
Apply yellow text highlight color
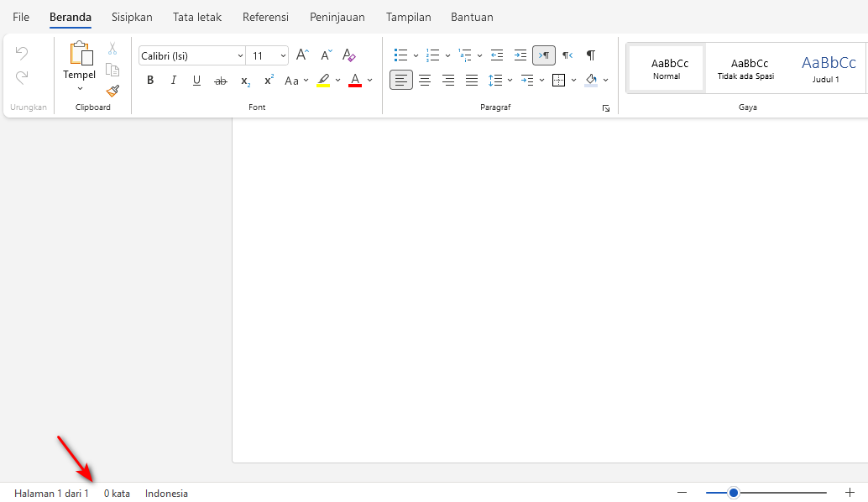tap(324, 80)
